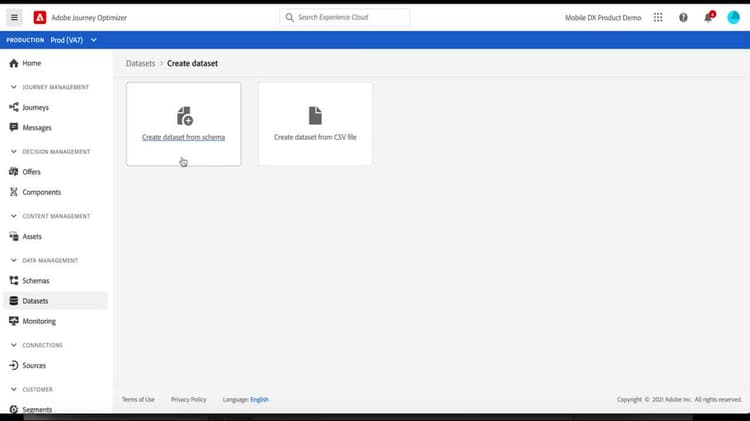Image resolution: width=750 pixels, height=421 pixels.
Task: Change language via English link
Action: [x=259, y=399]
